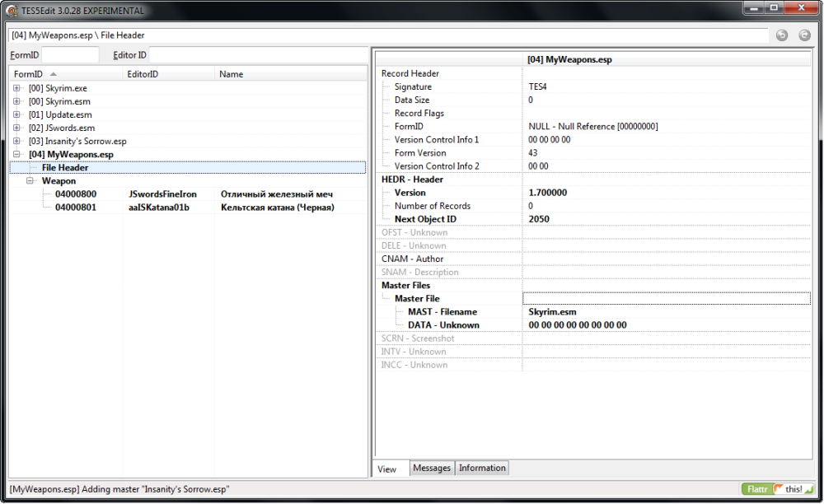
Task: Expand the [00] Skyrim.esm tree node
Action: pos(16,101)
